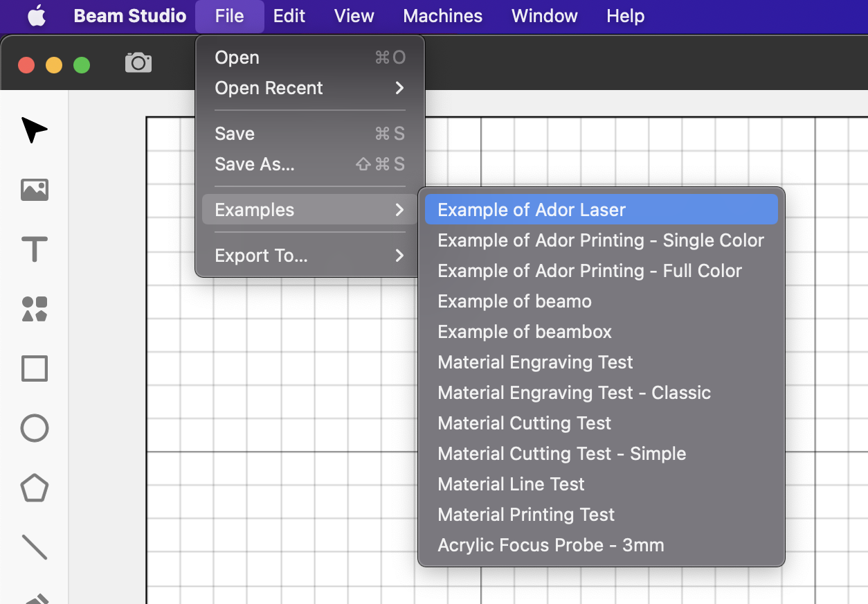Select the image import tool

coord(34,190)
